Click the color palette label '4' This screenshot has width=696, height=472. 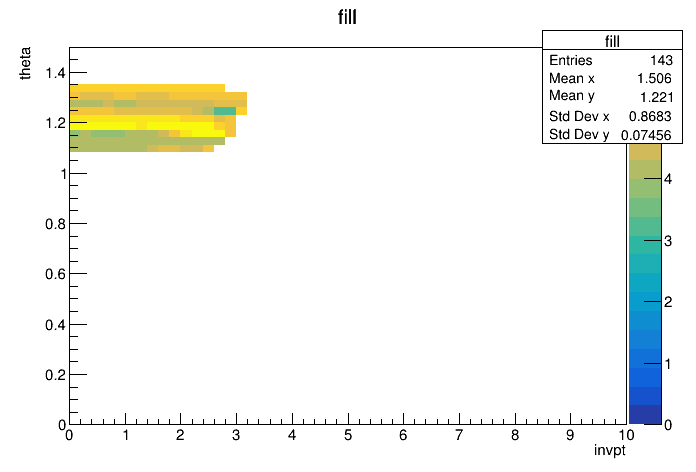(x=668, y=179)
